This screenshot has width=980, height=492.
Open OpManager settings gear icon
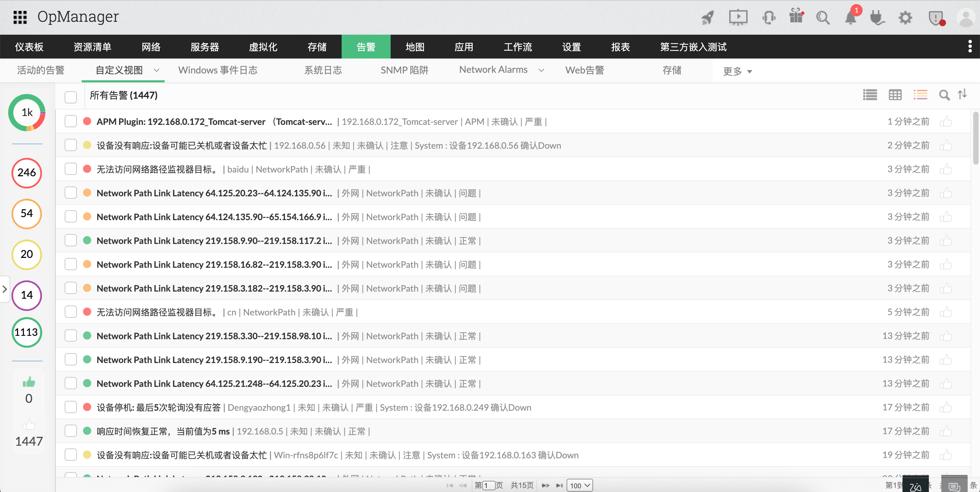click(906, 17)
